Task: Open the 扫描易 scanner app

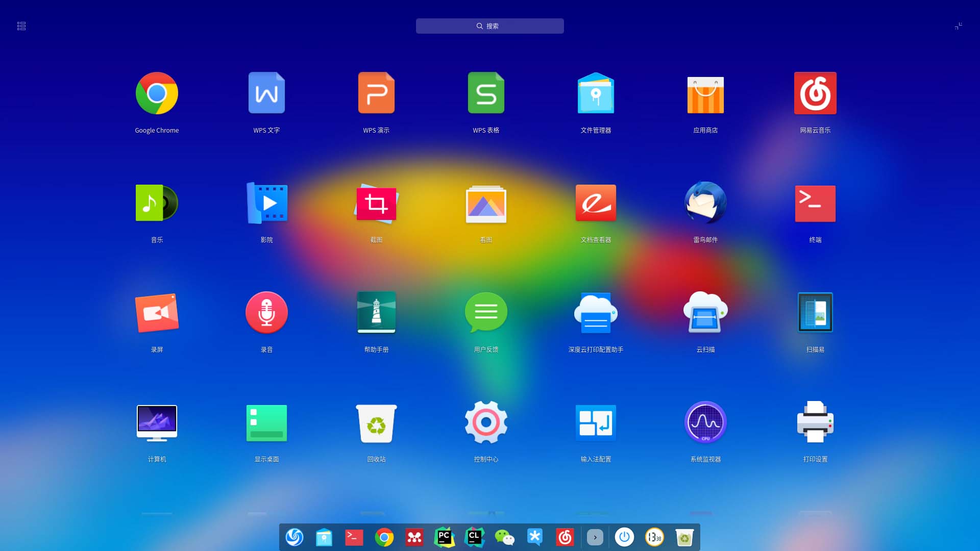Action: coord(815,312)
